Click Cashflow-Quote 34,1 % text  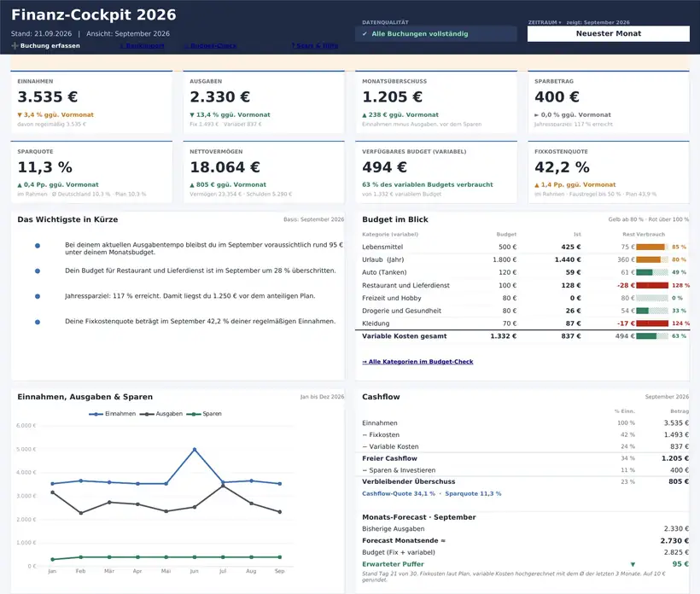pyautogui.click(x=398, y=493)
